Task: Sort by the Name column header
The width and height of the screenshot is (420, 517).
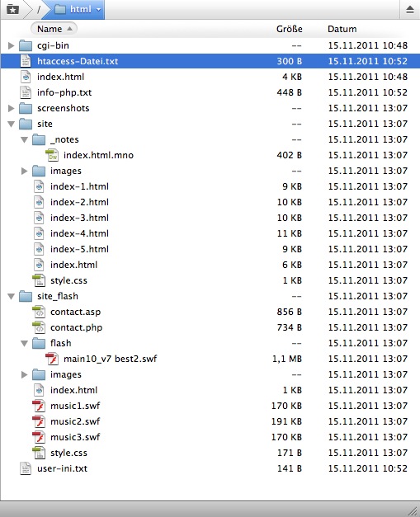Action: (x=54, y=29)
